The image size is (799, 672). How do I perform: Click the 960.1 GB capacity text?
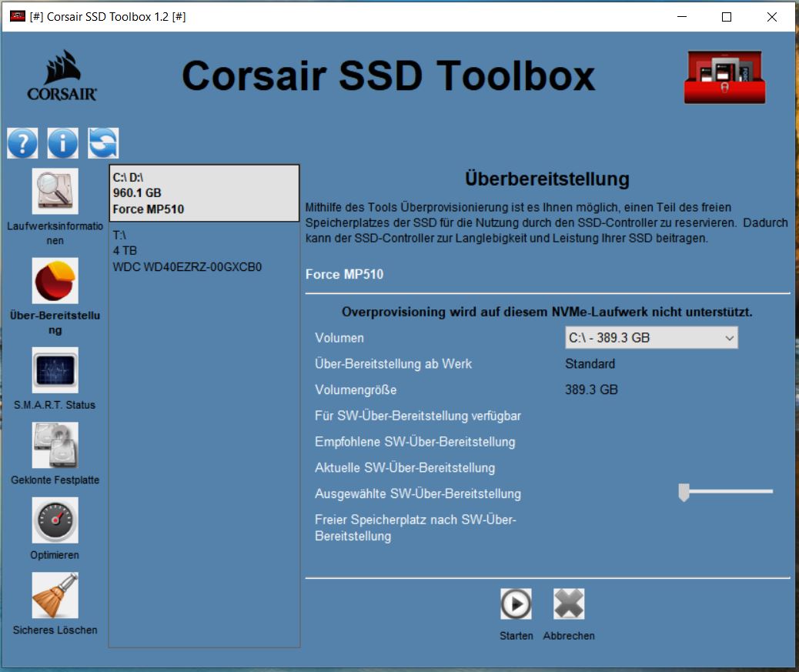coord(137,193)
